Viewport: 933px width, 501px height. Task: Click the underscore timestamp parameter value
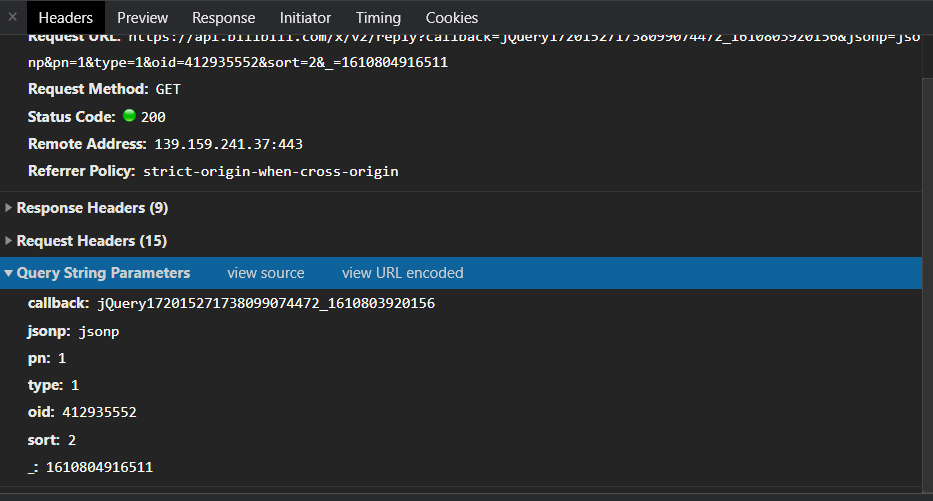point(99,467)
